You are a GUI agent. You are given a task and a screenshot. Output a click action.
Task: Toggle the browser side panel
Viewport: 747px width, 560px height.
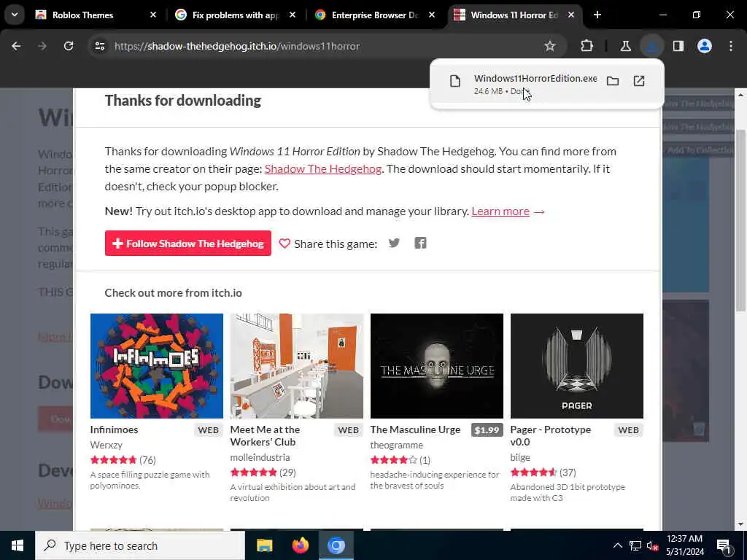point(678,46)
